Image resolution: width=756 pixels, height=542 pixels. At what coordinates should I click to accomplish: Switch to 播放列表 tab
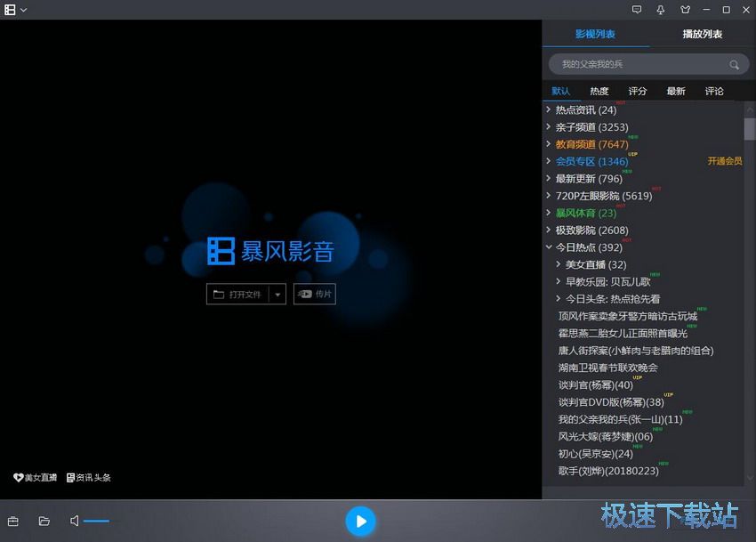tap(703, 34)
